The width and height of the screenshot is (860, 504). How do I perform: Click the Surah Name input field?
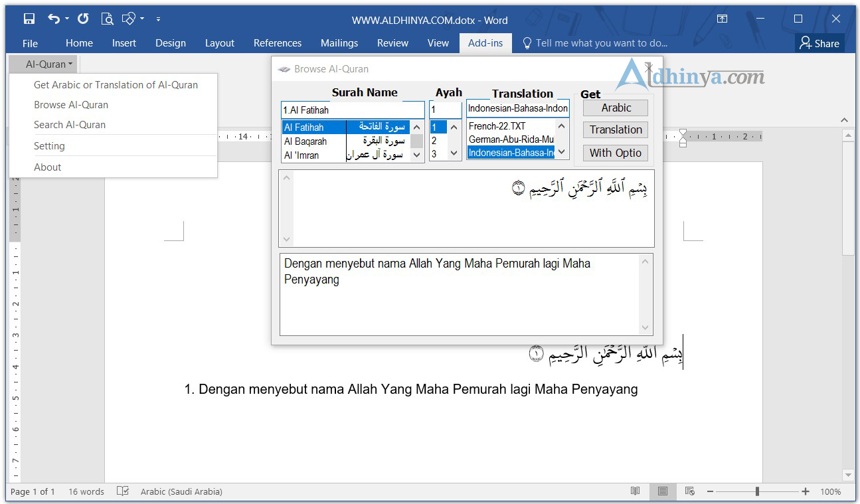tap(353, 110)
